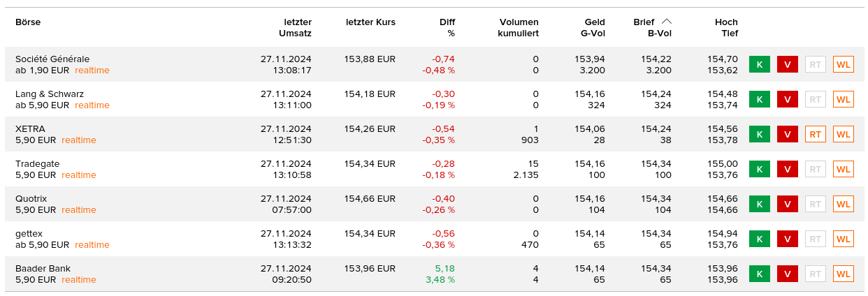The height and width of the screenshot is (296, 868).
Task: Click the disabled RT button for Quotrix
Action: tap(815, 204)
